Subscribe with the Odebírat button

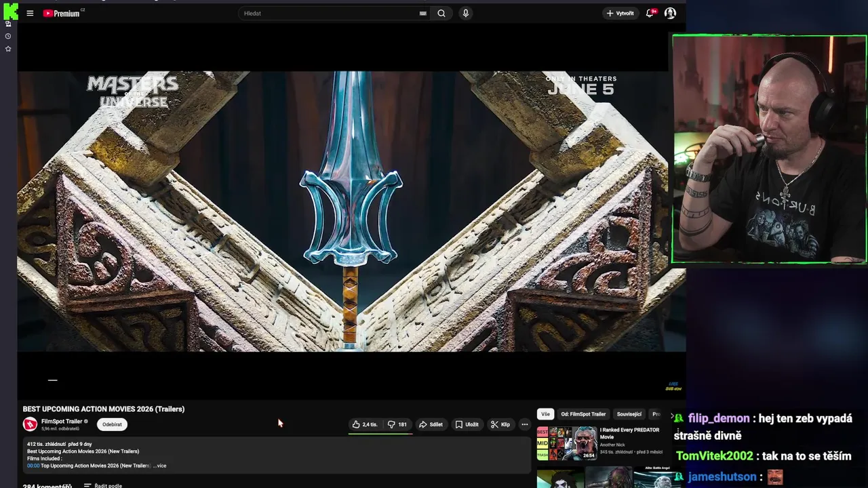tap(113, 424)
